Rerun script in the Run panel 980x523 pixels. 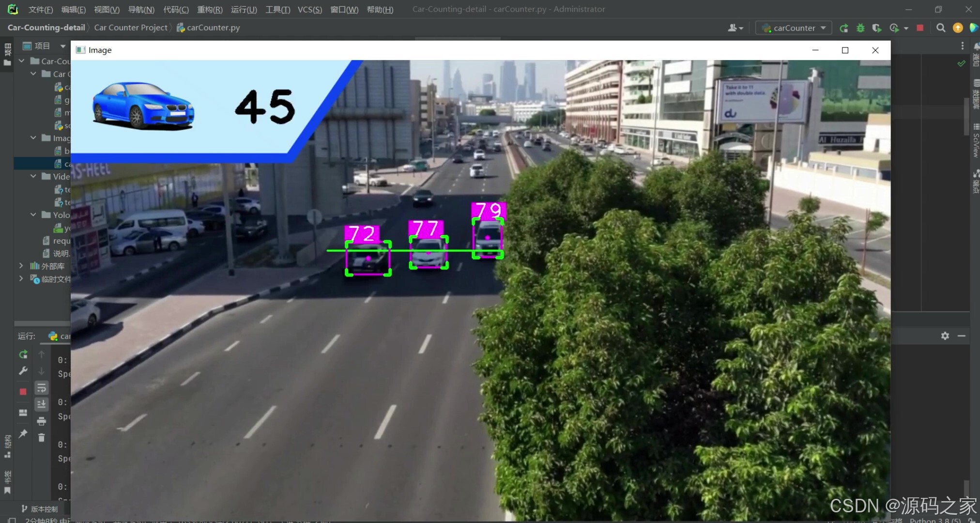pyautogui.click(x=23, y=354)
